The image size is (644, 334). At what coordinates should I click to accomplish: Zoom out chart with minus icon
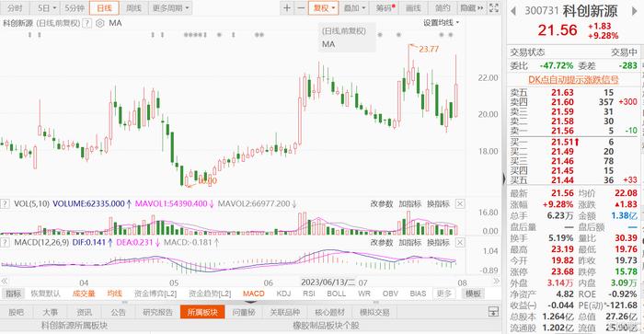pyautogui.click(x=301, y=7)
